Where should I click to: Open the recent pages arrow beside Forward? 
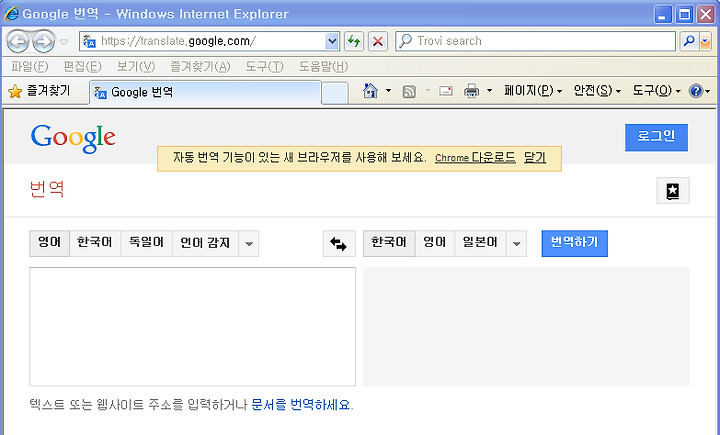point(64,42)
